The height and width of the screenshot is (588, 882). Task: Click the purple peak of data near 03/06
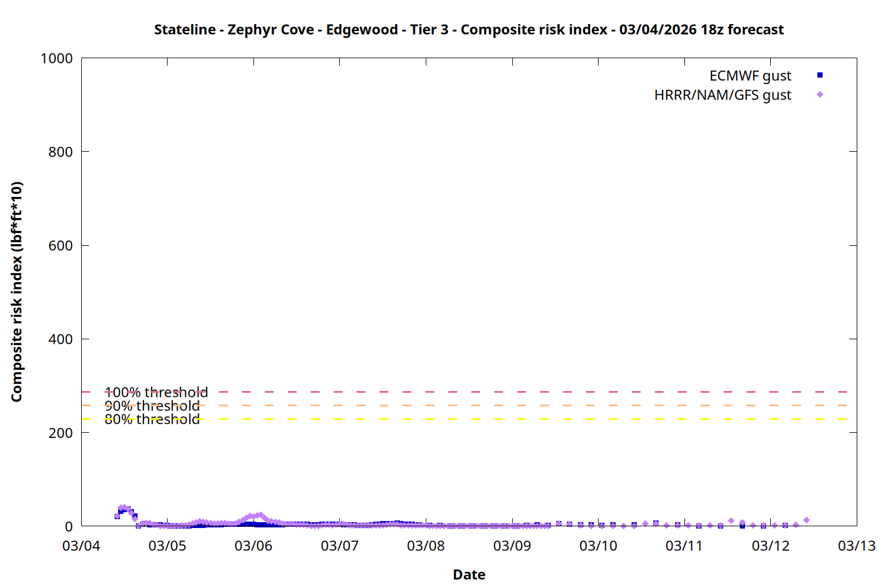point(259,515)
